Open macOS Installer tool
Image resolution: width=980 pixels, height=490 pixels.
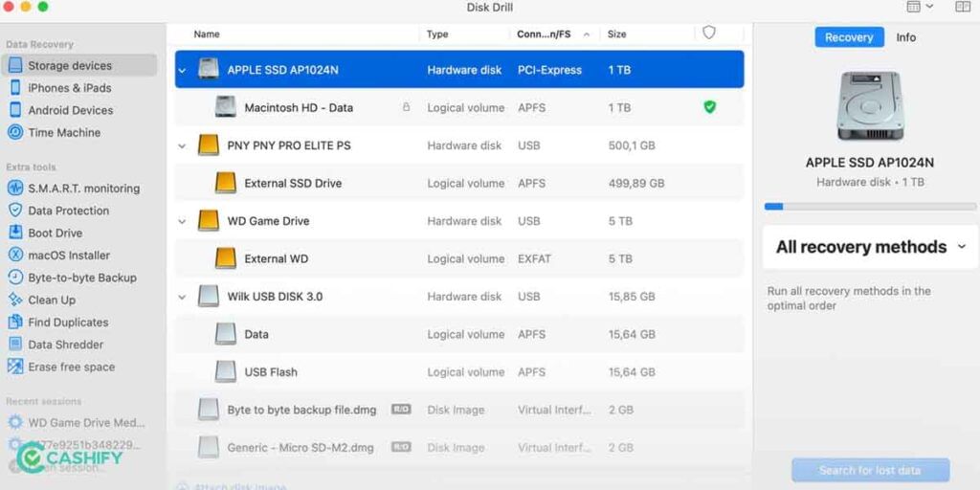[69, 256]
